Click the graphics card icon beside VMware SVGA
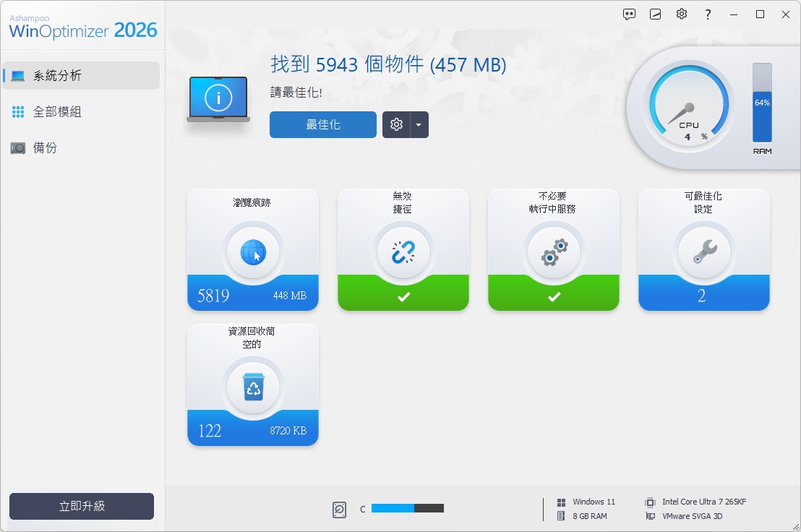801x532 pixels. click(x=651, y=515)
